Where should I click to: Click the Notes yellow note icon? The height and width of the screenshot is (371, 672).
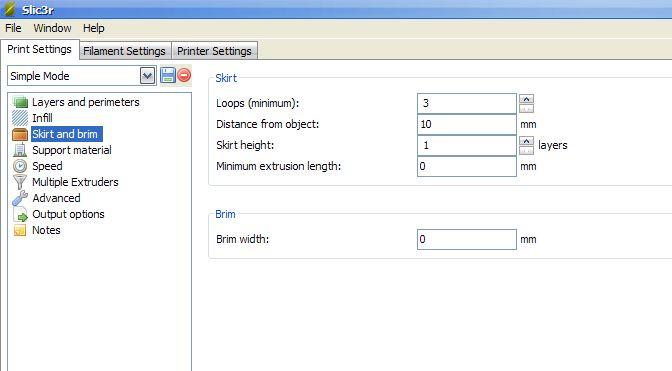tap(20, 230)
